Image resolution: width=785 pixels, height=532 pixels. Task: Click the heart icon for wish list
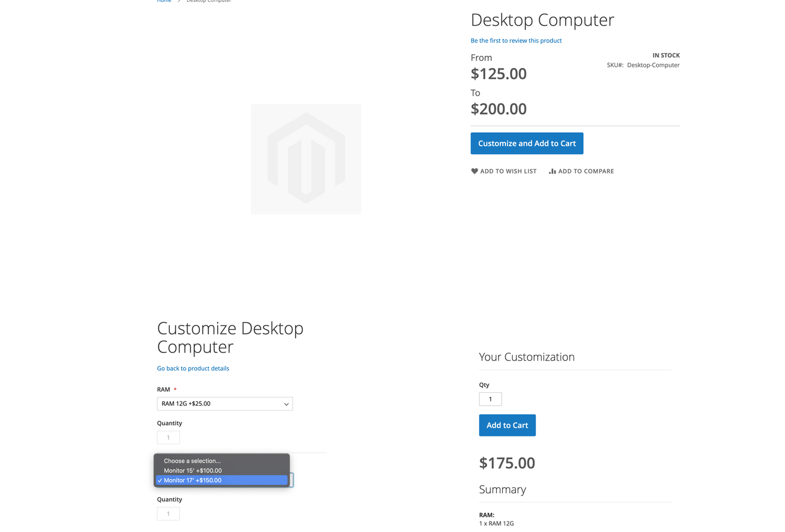(x=474, y=172)
